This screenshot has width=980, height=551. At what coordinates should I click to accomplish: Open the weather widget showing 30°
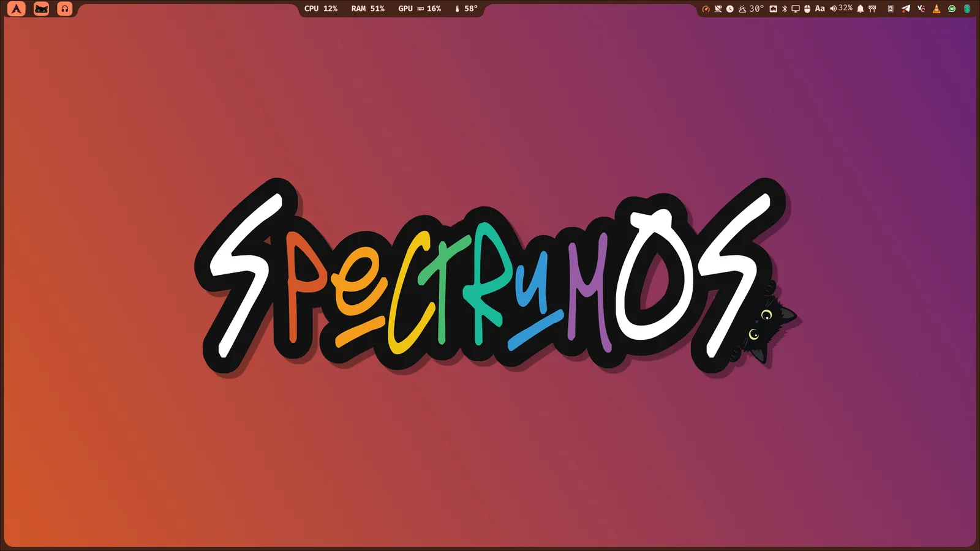coord(751,9)
